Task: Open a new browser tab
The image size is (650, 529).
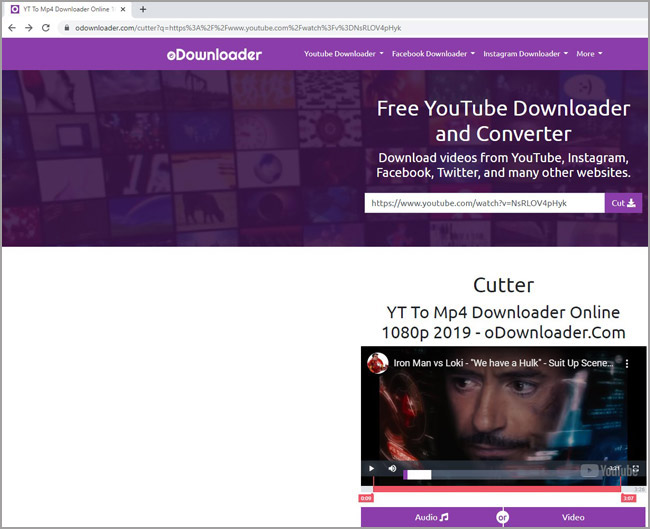Action: click(x=143, y=9)
